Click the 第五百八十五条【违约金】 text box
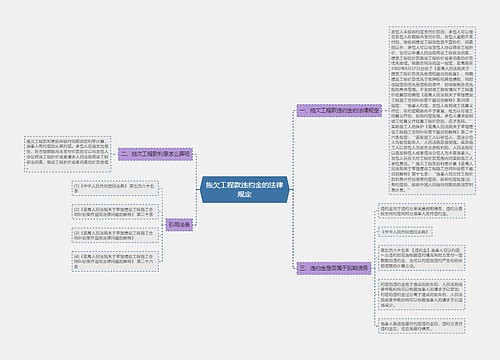 [x=422, y=258]
